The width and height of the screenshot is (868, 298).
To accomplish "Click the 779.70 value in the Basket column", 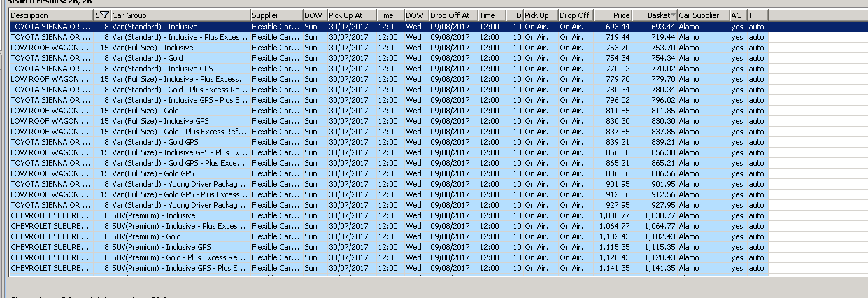I will click(x=663, y=79).
